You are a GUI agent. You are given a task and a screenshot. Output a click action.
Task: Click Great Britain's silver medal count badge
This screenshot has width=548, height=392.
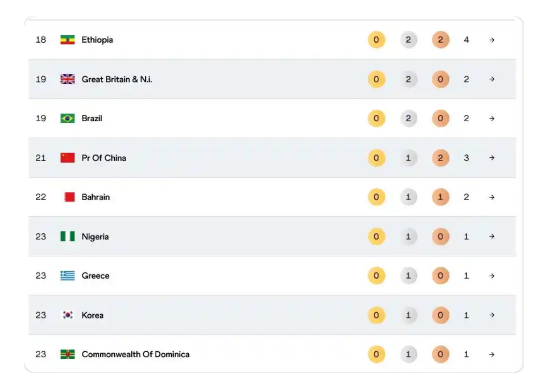pos(408,79)
